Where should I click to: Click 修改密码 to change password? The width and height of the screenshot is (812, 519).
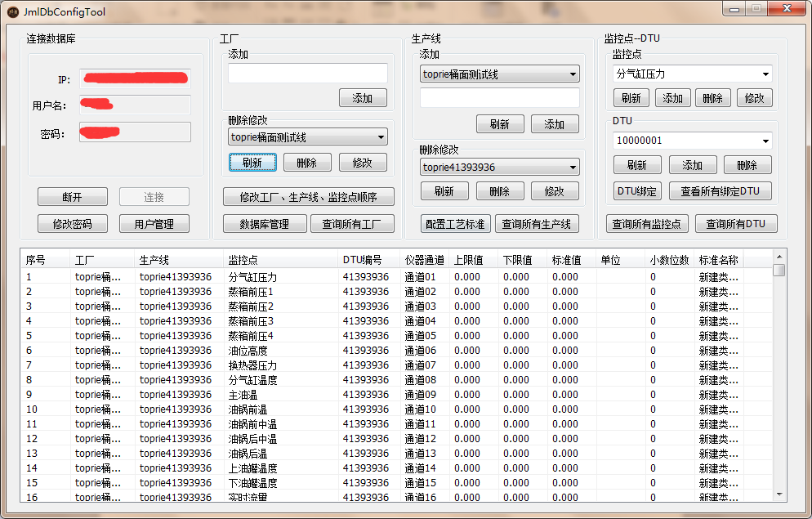72,224
